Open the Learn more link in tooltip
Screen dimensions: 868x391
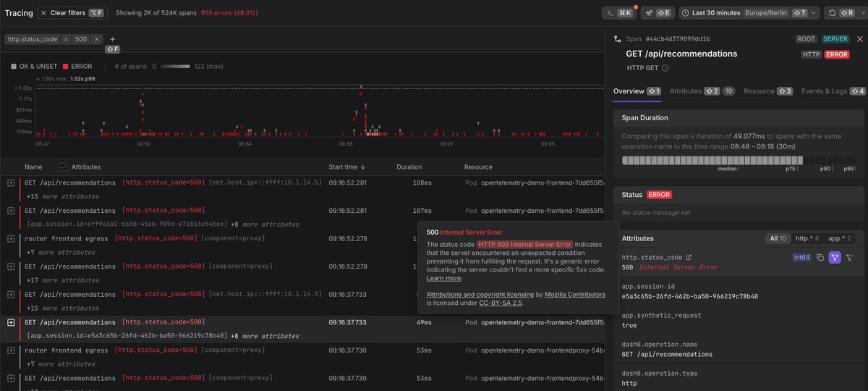[x=443, y=278]
